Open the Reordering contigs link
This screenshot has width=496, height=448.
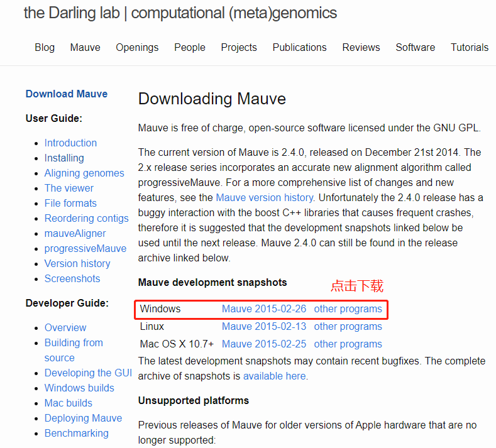86,219
